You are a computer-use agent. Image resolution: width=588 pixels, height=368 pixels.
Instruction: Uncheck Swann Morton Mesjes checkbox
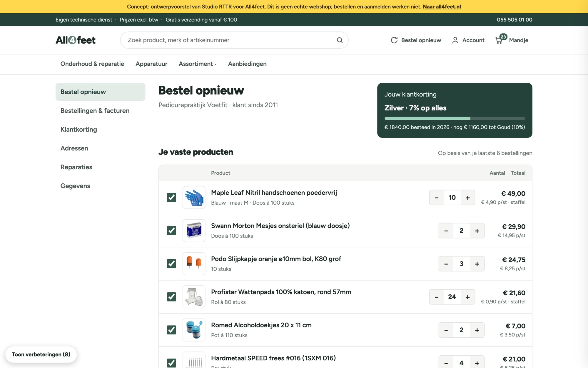tap(171, 231)
